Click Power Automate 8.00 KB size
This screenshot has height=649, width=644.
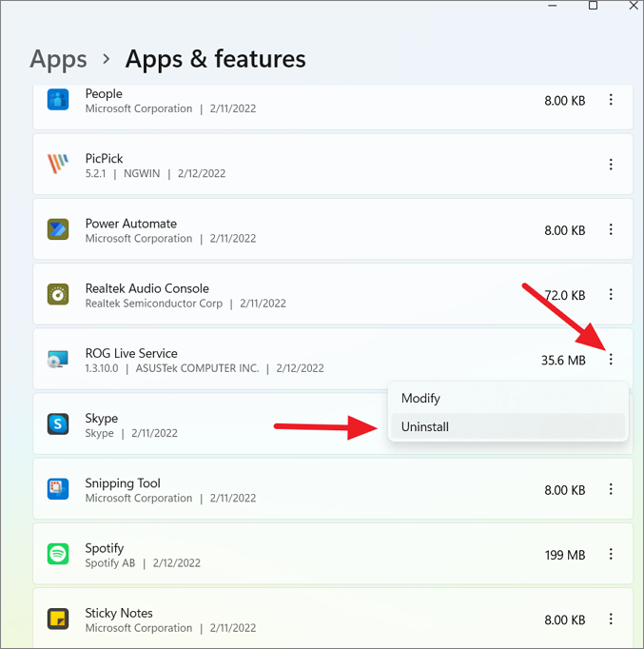[x=565, y=230]
